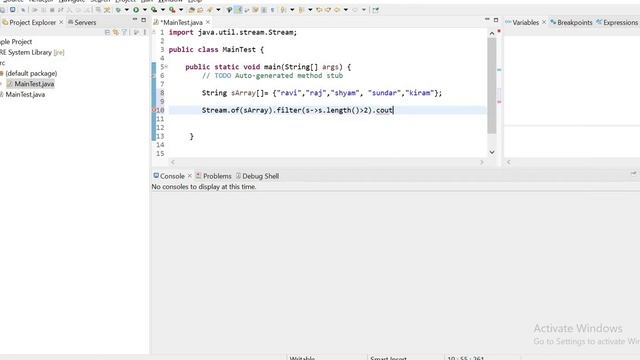The width and height of the screenshot is (640, 360).
Task: Minimize the Project Explorer panel
Action: tap(135, 20)
